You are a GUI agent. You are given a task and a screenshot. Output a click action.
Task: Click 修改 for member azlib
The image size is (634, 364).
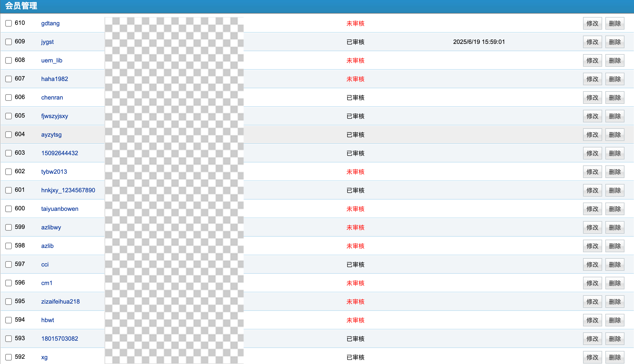[x=592, y=246]
